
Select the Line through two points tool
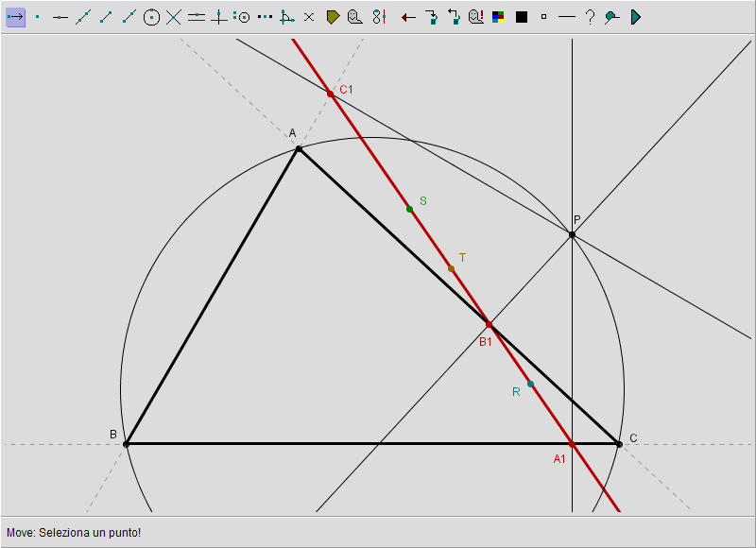coord(83,17)
